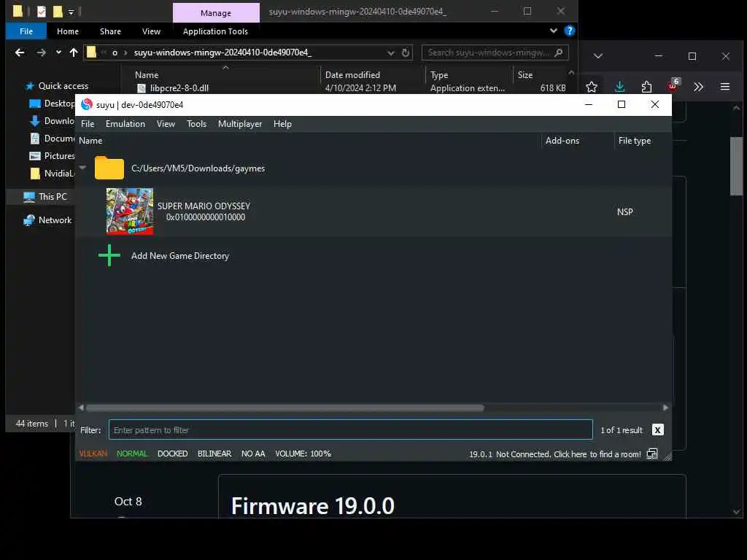Toggle the NO AA anti-aliasing status button
747x560 pixels.
pos(253,454)
